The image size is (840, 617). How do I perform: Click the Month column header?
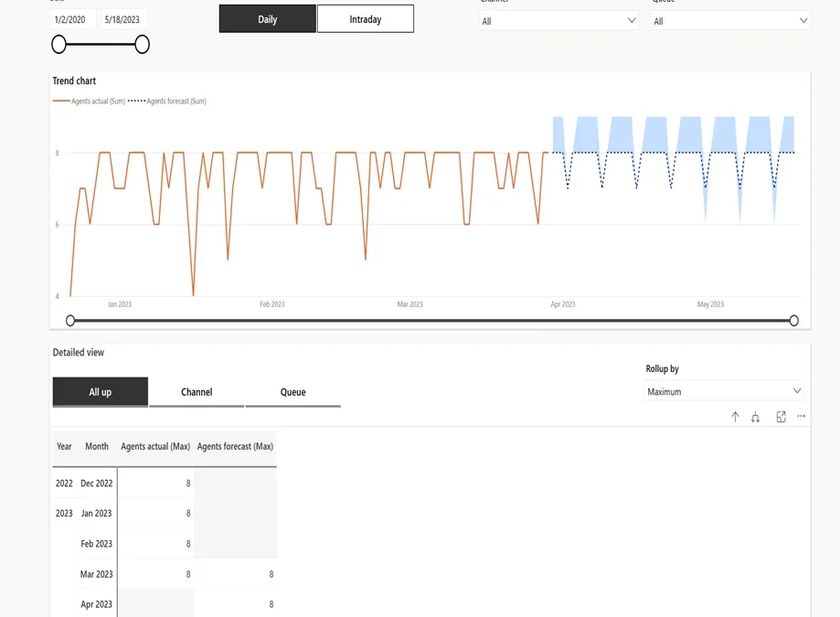(x=97, y=446)
